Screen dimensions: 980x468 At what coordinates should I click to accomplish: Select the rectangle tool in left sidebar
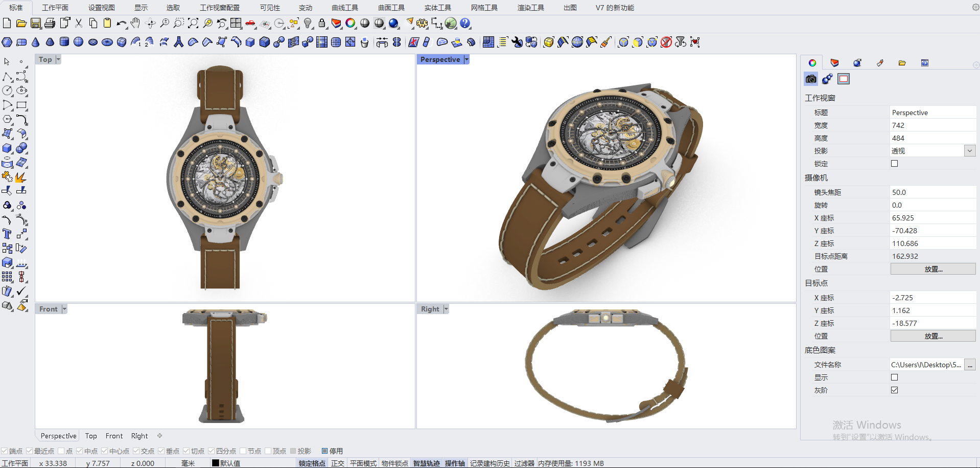click(21, 105)
